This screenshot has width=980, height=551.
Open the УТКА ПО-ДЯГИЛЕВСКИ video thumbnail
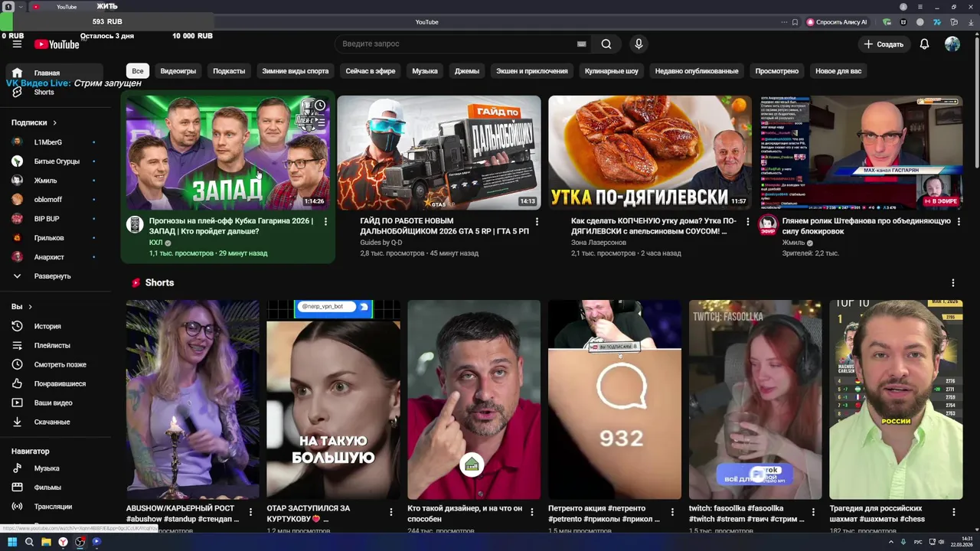650,152
